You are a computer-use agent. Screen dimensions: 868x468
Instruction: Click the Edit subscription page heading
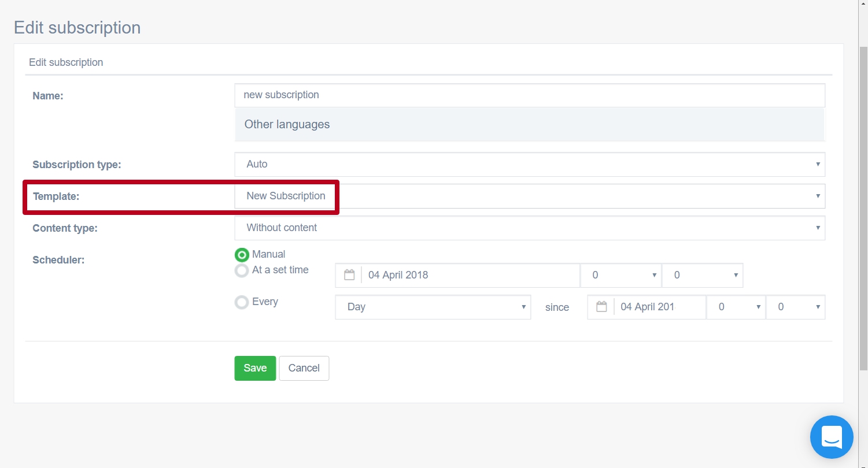coord(77,28)
